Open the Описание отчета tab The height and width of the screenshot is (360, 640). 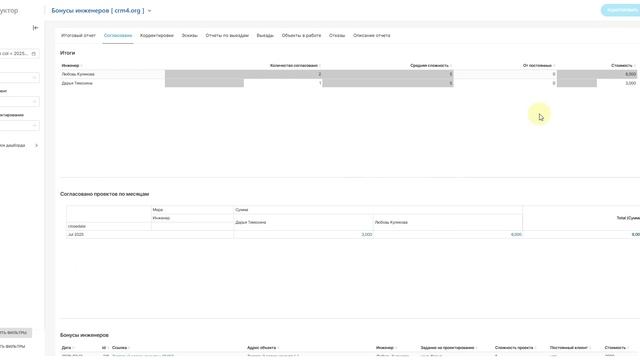pos(371,36)
